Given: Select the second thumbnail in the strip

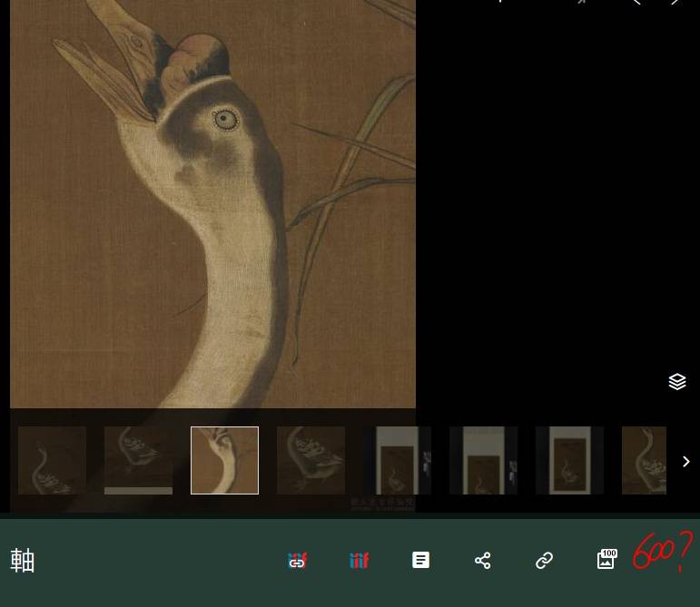Looking at the screenshot, I should click(x=138, y=460).
